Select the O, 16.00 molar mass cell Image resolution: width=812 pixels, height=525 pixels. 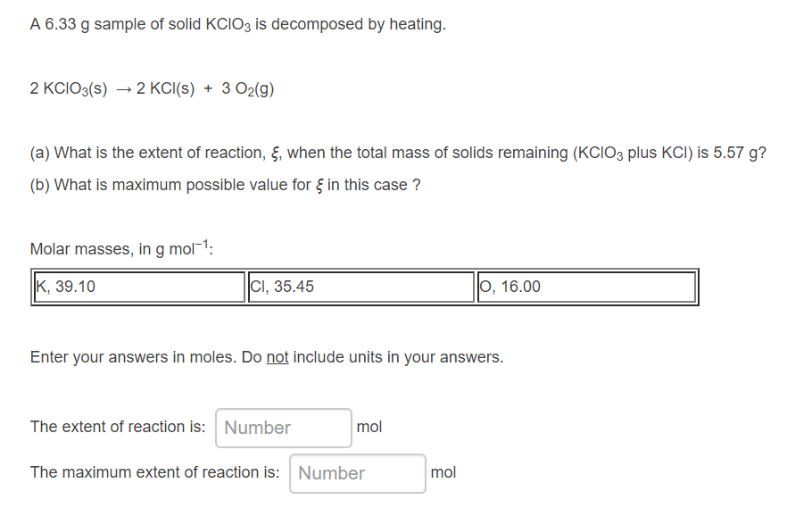click(x=586, y=287)
